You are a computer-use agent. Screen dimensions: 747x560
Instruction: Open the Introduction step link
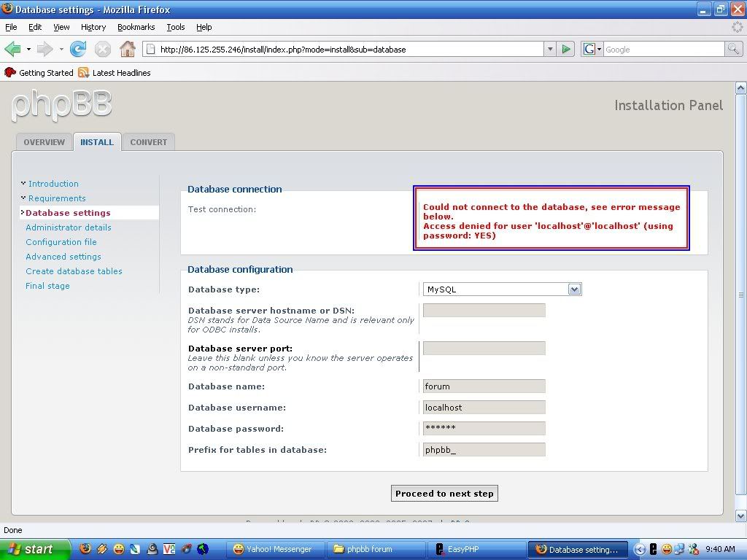tap(53, 183)
